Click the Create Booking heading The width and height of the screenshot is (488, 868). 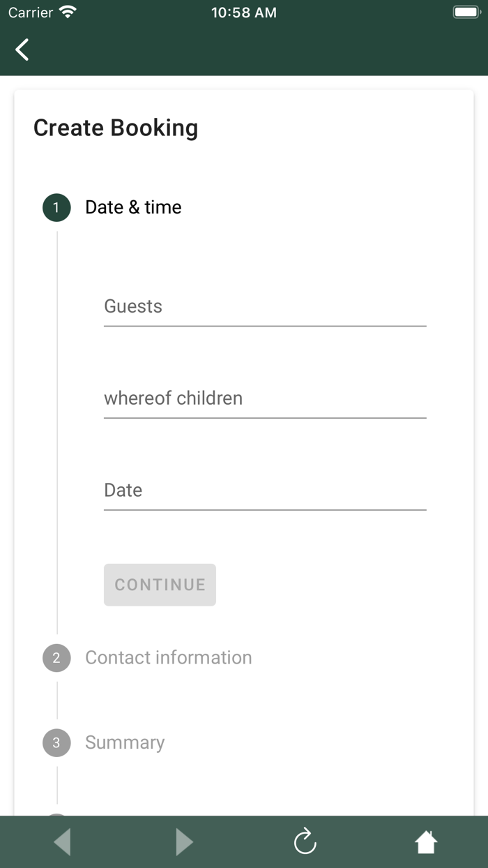click(116, 128)
